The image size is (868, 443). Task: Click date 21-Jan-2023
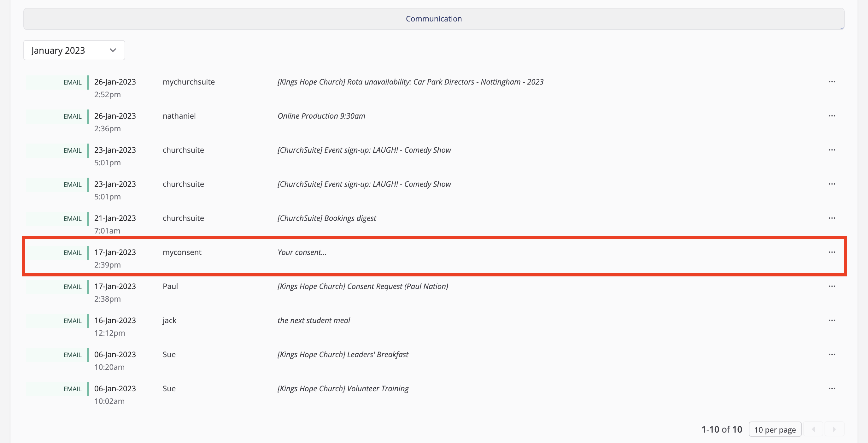pos(115,218)
